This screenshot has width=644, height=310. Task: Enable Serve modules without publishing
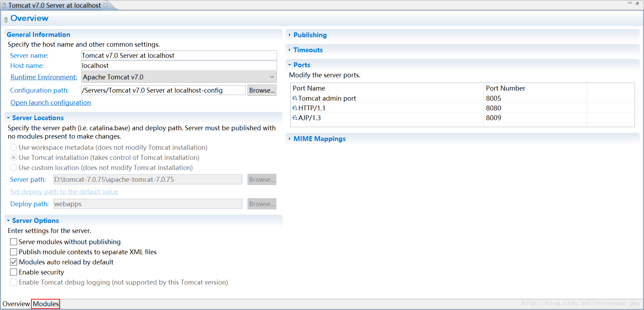[14, 242]
